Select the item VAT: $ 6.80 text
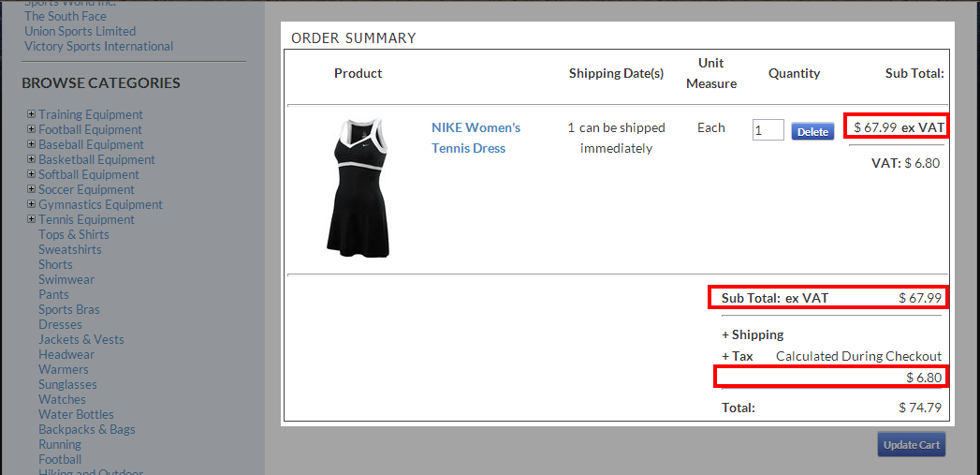Viewport: 980px width, 475px height. click(x=906, y=163)
